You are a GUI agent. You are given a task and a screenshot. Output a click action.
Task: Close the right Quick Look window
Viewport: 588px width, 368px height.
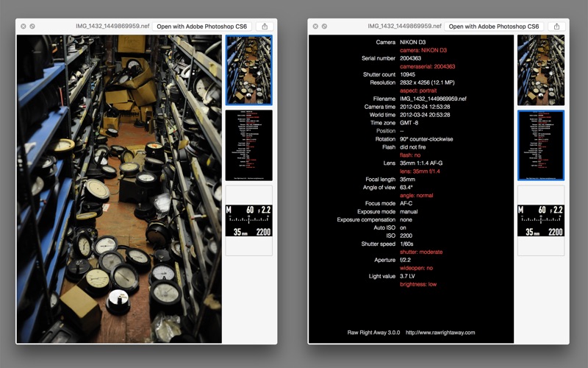click(x=315, y=26)
